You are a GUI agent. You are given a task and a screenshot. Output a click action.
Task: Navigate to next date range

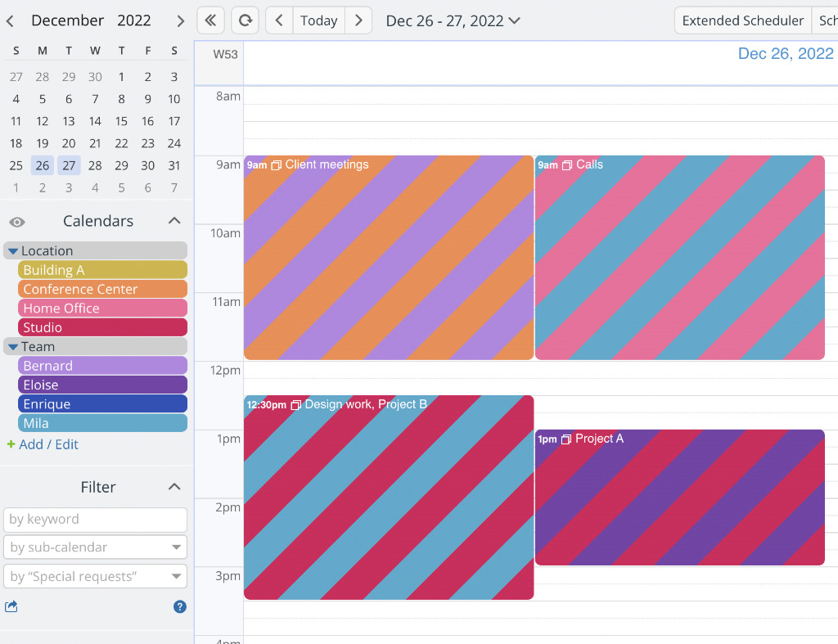point(358,20)
